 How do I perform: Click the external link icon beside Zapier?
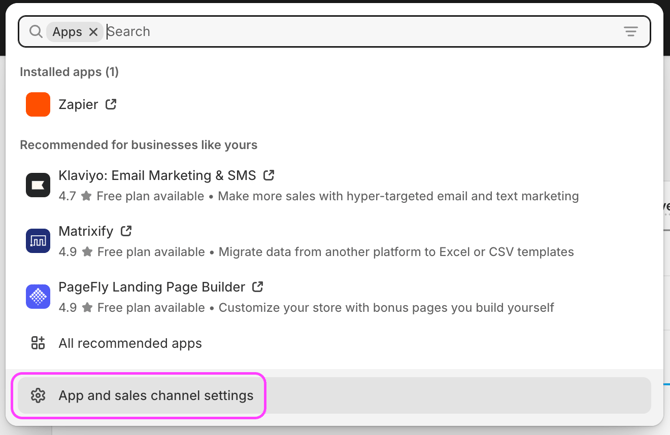pyautogui.click(x=111, y=104)
